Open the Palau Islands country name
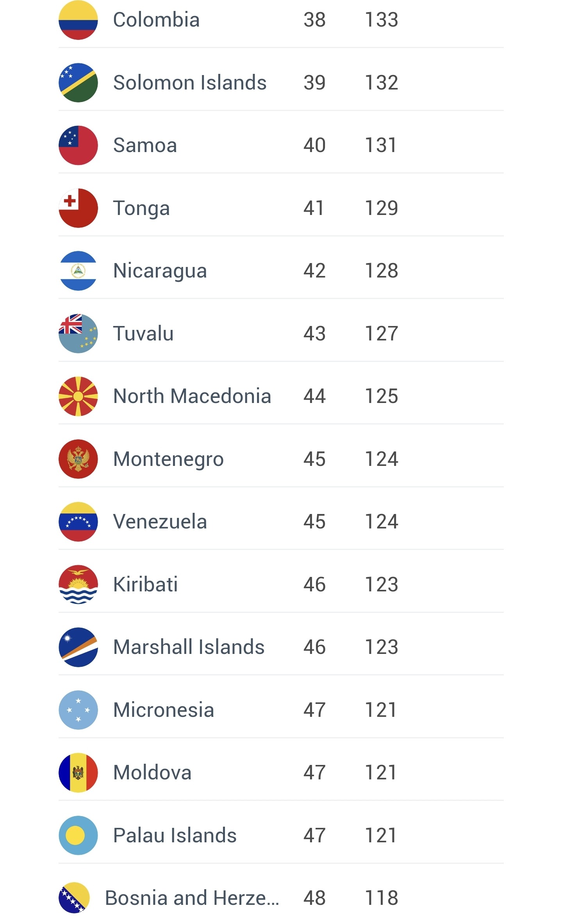The width and height of the screenshot is (562, 924). click(x=175, y=835)
